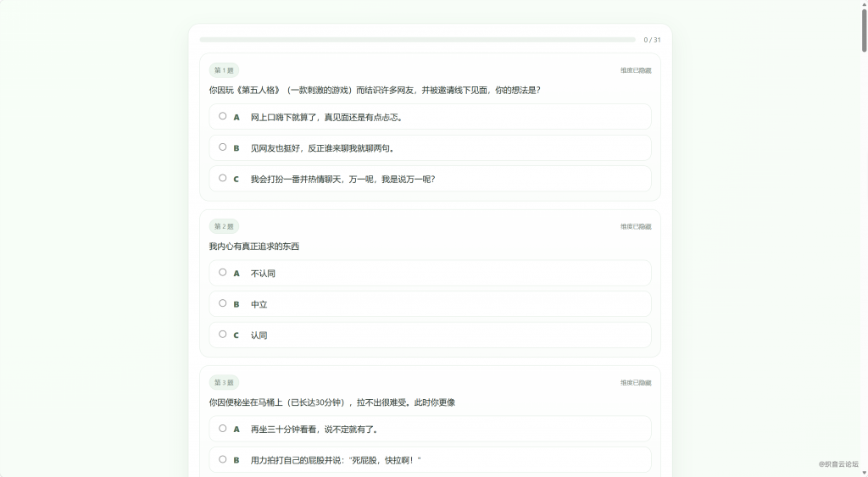Click the '第 1 题' badge
Screen dimensions: 868x477
(224, 70)
